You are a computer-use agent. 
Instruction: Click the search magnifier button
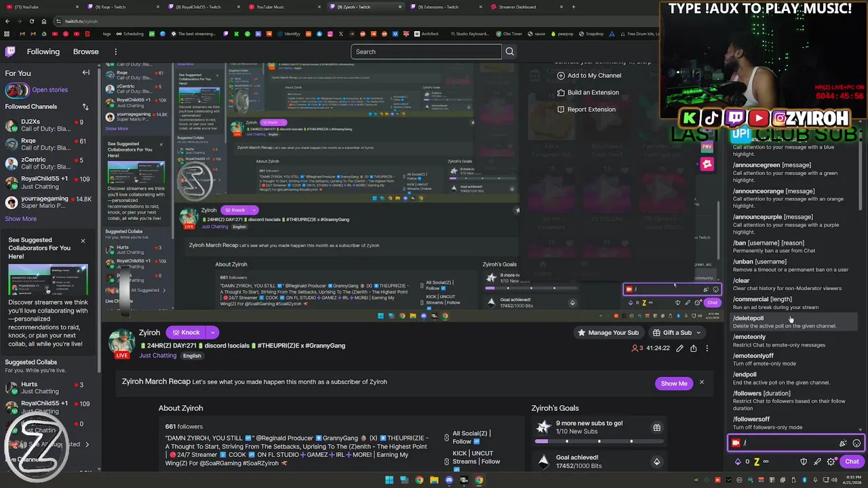pos(509,52)
